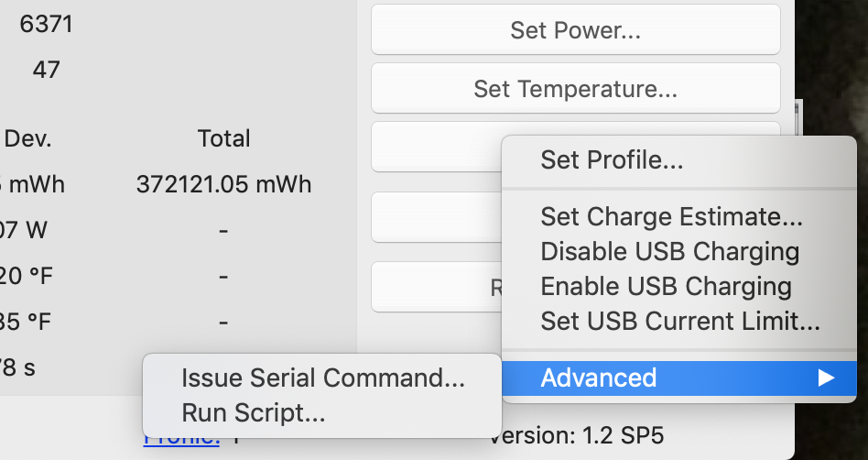Select Issue Serial Command... in submenu
868x460 pixels.
coord(322,378)
